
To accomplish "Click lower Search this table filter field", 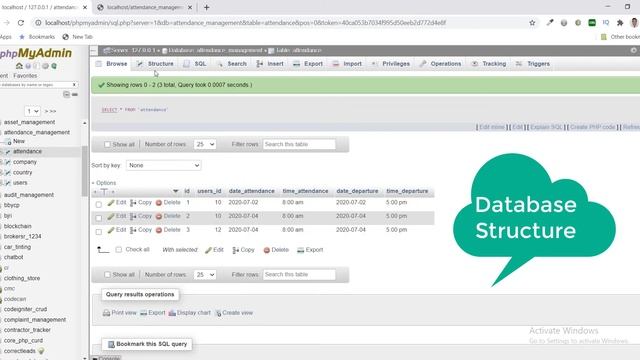I will pyautogui.click(x=299, y=275).
